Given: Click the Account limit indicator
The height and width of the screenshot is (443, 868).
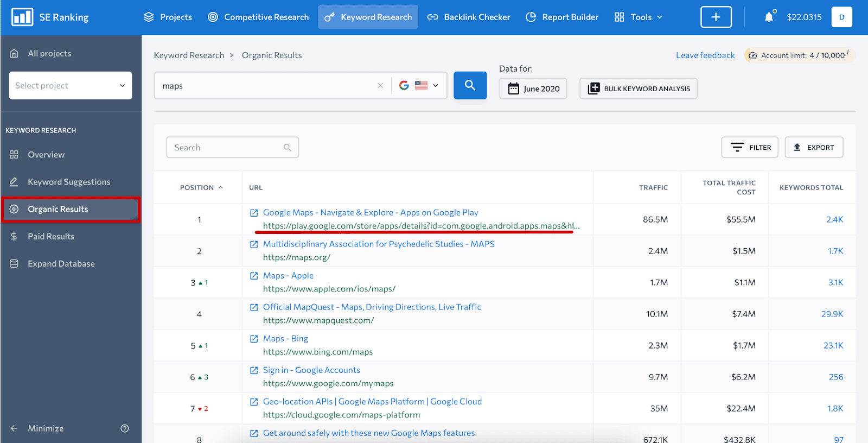Looking at the screenshot, I should click(799, 55).
